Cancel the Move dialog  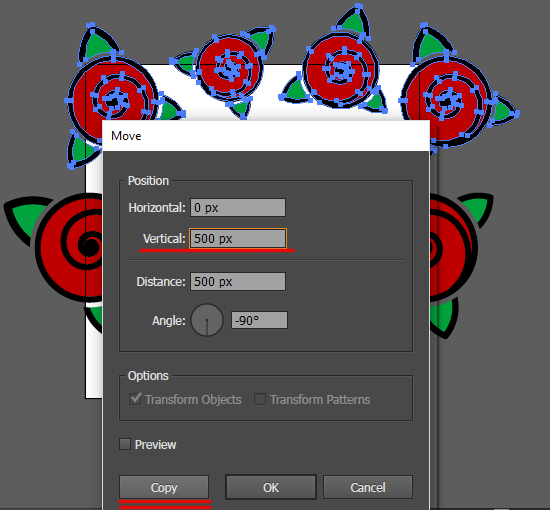(368, 487)
